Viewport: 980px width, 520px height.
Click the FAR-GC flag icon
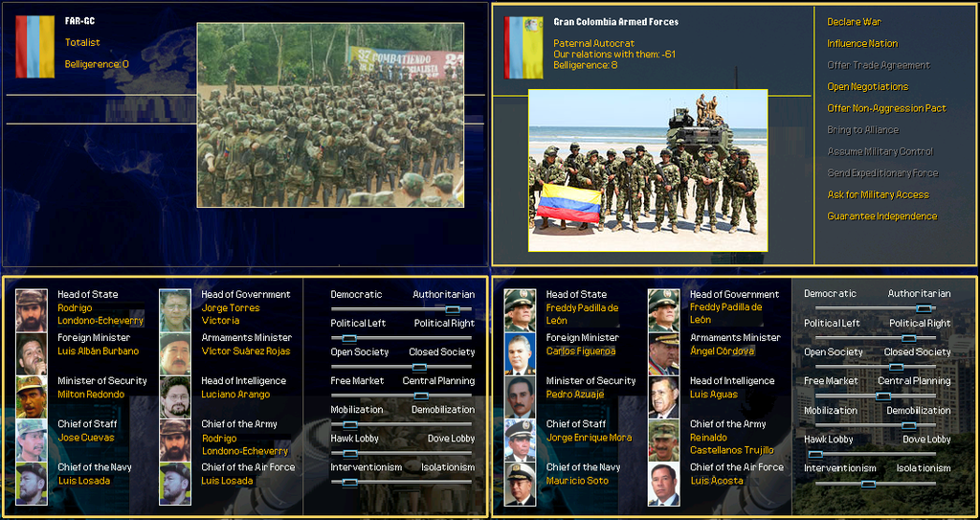click(34, 46)
